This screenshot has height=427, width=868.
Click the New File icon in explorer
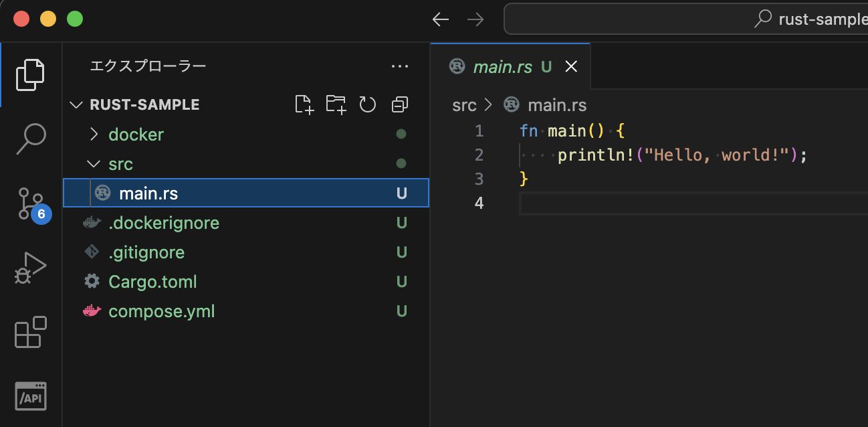(304, 104)
